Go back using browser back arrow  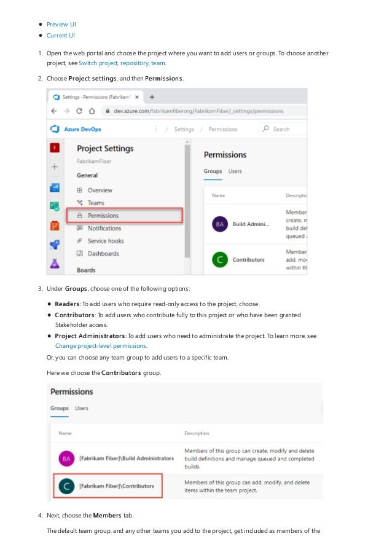(54, 111)
